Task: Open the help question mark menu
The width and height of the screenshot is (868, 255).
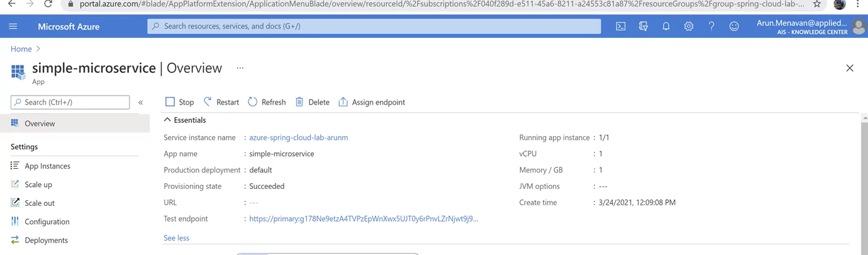Action: 711,26
